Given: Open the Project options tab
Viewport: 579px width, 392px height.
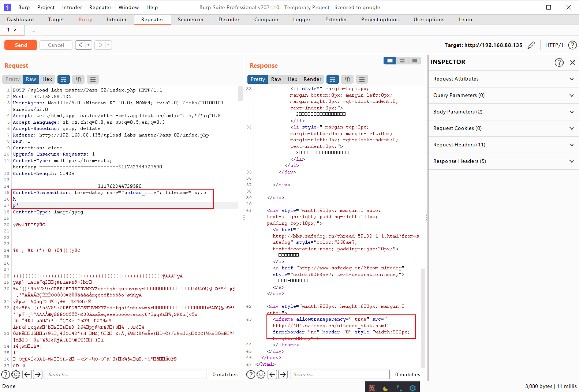Looking at the screenshot, I should pos(380,20).
